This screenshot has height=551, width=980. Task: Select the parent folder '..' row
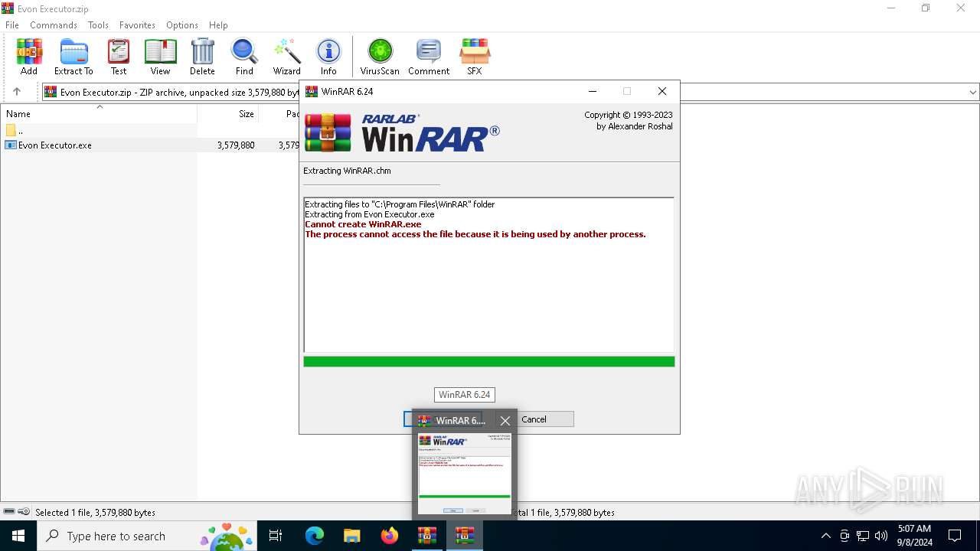click(99, 131)
